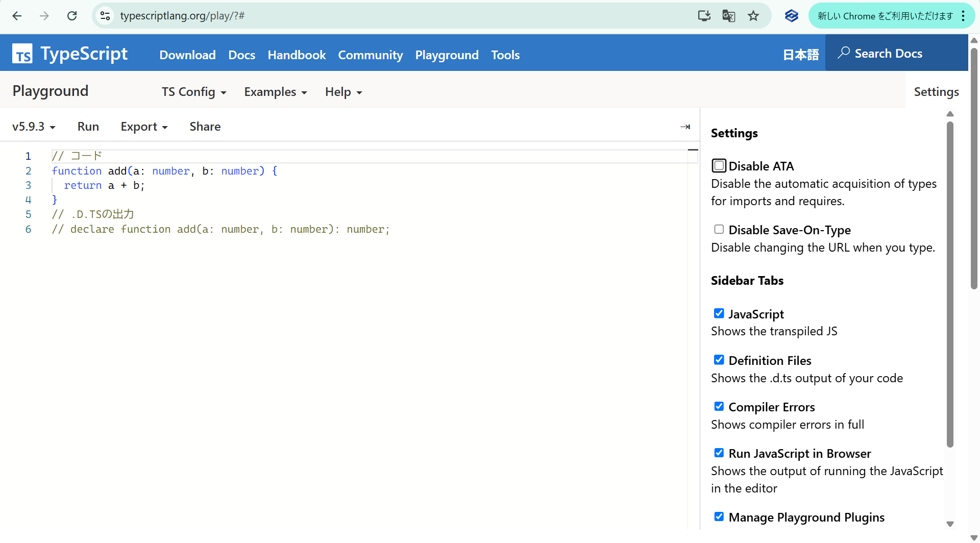Bookmark this page with the star icon

(x=753, y=16)
